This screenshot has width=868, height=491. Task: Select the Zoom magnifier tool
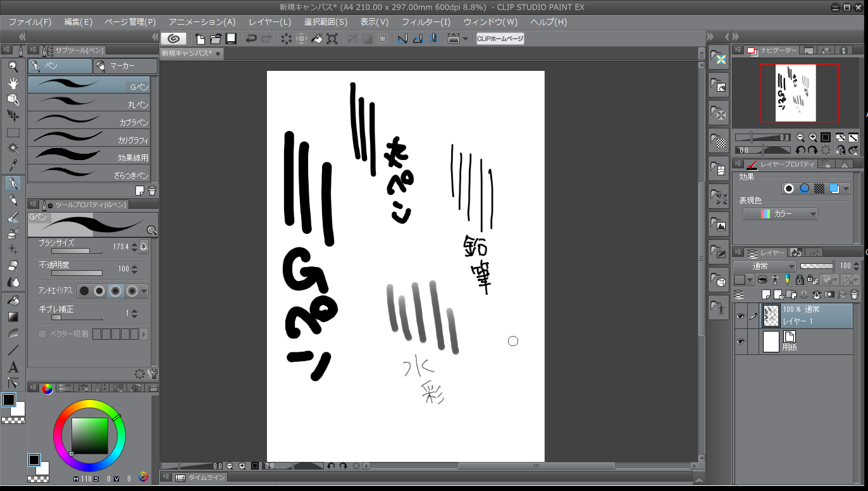tap(13, 66)
